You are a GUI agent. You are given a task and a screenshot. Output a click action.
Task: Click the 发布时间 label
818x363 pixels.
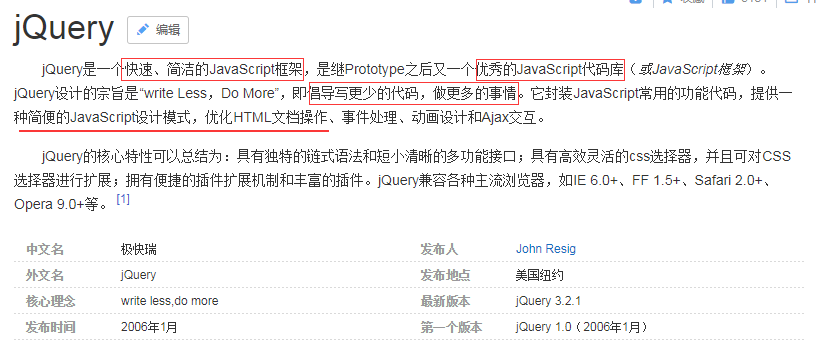point(51,327)
